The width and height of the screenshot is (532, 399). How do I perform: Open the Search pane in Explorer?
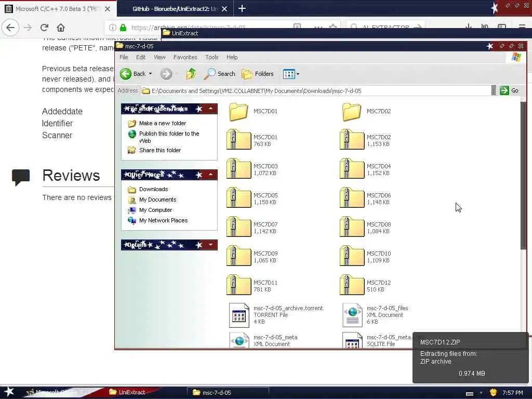tap(220, 74)
